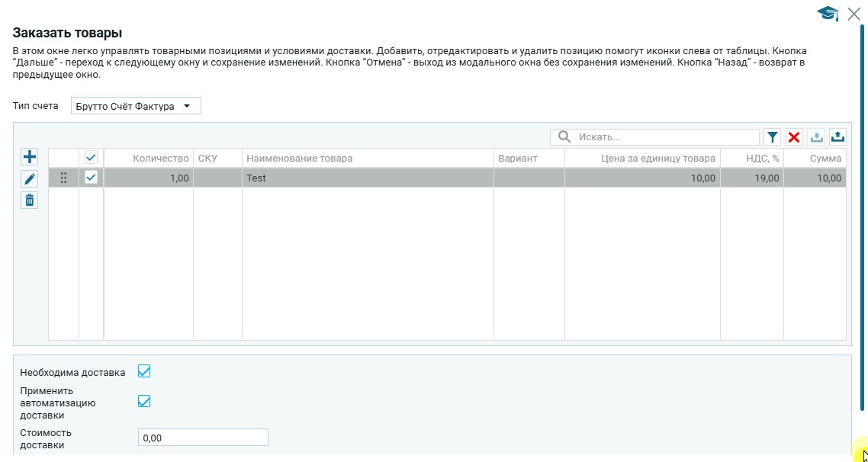Click the upload tray icon above the table
This screenshot has width=868, height=462.
pyautogui.click(x=837, y=137)
